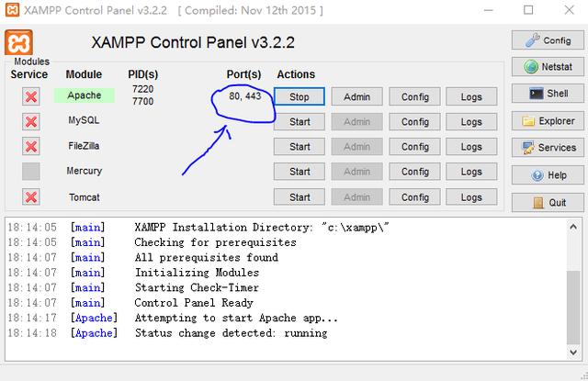This screenshot has height=381, width=588.
Task: Stop the running Apache module
Action: tap(300, 96)
